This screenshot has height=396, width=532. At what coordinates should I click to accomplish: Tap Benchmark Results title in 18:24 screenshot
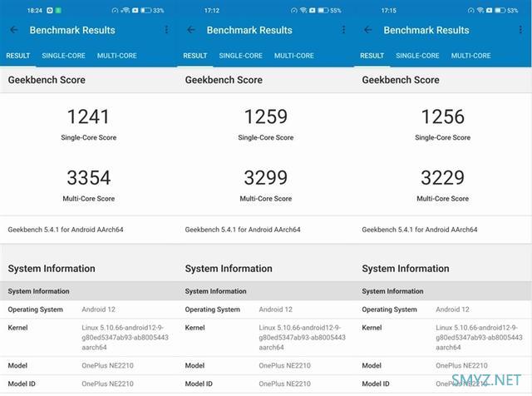(72, 30)
